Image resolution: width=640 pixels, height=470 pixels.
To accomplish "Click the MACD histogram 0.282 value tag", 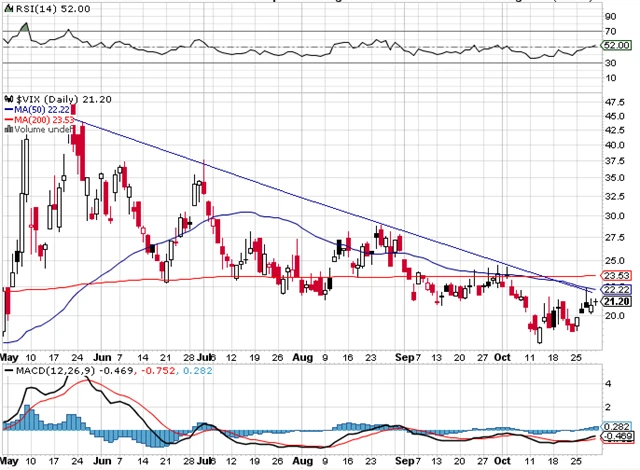I will click(x=614, y=425).
